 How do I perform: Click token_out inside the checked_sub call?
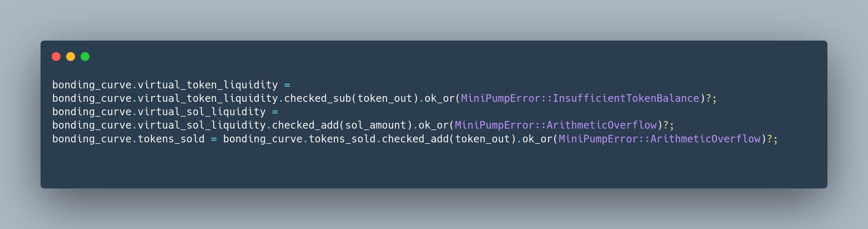coord(385,98)
